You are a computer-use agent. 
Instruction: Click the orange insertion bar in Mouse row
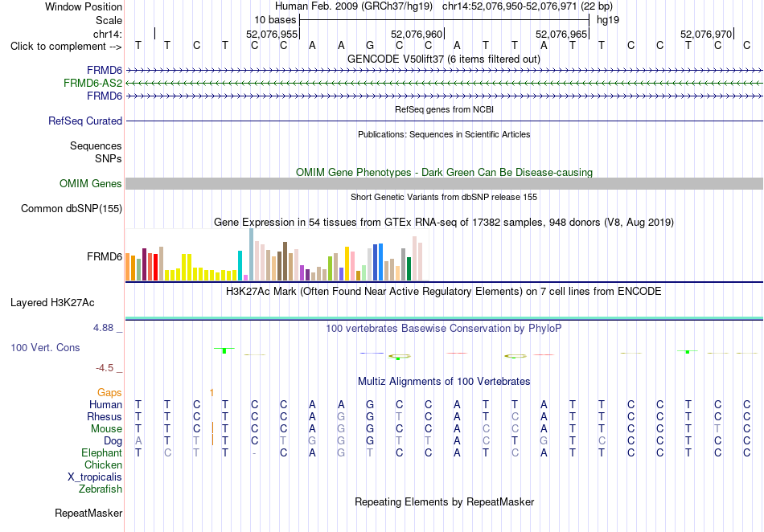(212, 428)
